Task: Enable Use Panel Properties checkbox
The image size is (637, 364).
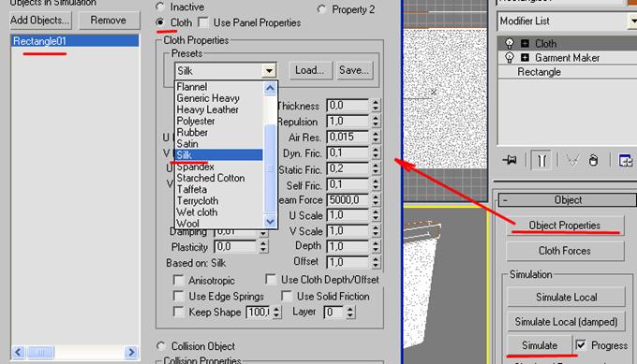Action: coord(203,22)
